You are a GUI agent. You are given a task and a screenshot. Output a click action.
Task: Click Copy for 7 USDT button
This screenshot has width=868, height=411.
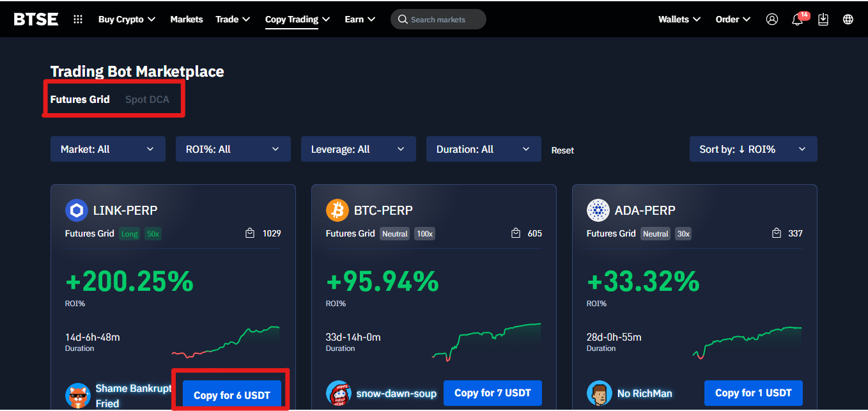tap(493, 393)
